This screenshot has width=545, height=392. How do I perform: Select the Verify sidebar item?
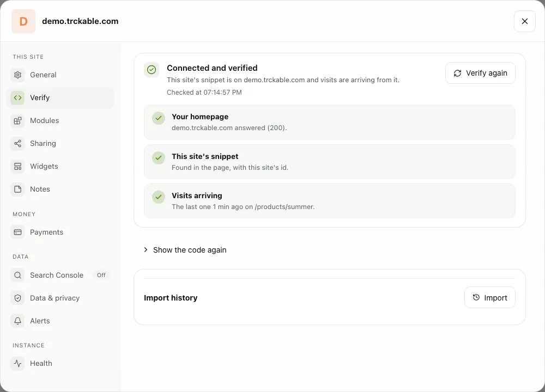60,97
